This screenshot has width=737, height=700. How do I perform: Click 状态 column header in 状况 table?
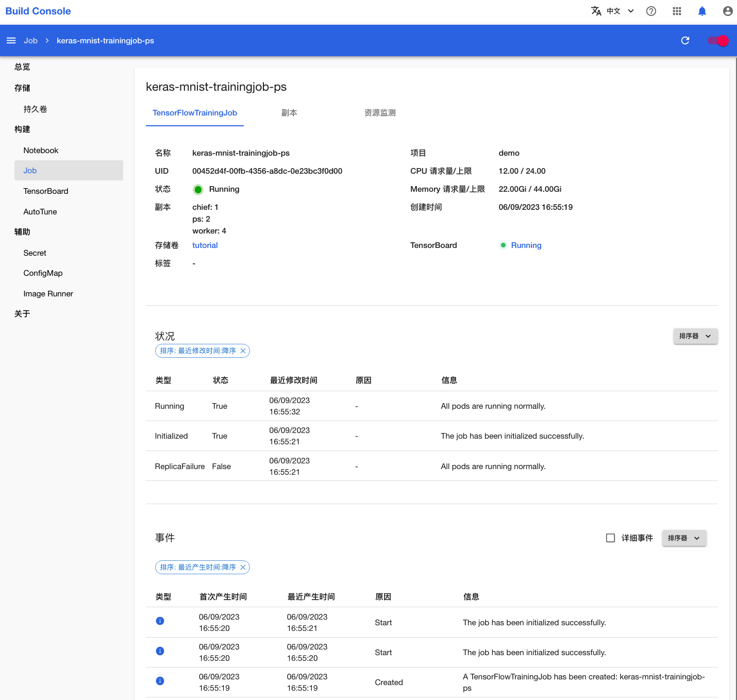pyautogui.click(x=221, y=380)
